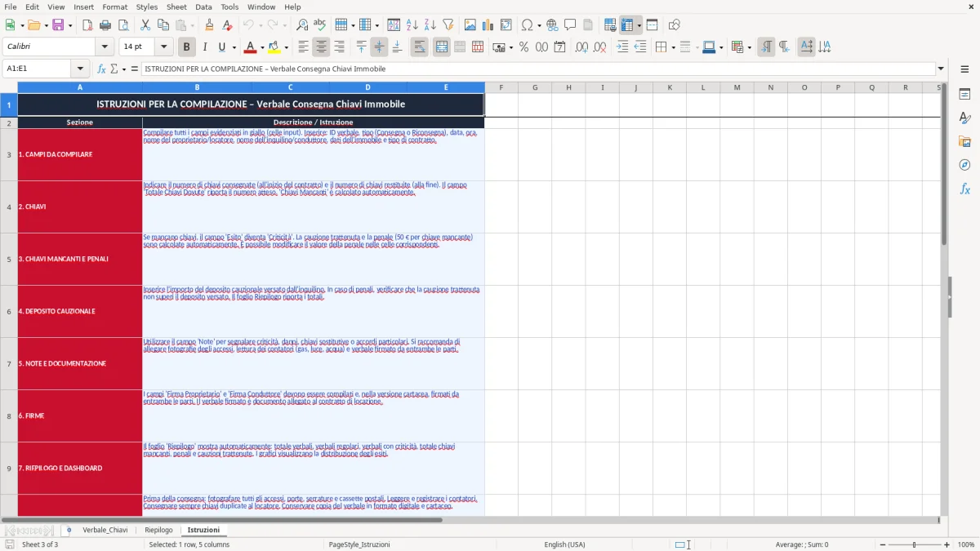Open the sidebar Properties panel icon
The height and width of the screenshot is (551, 980).
click(x=964, y=95)
